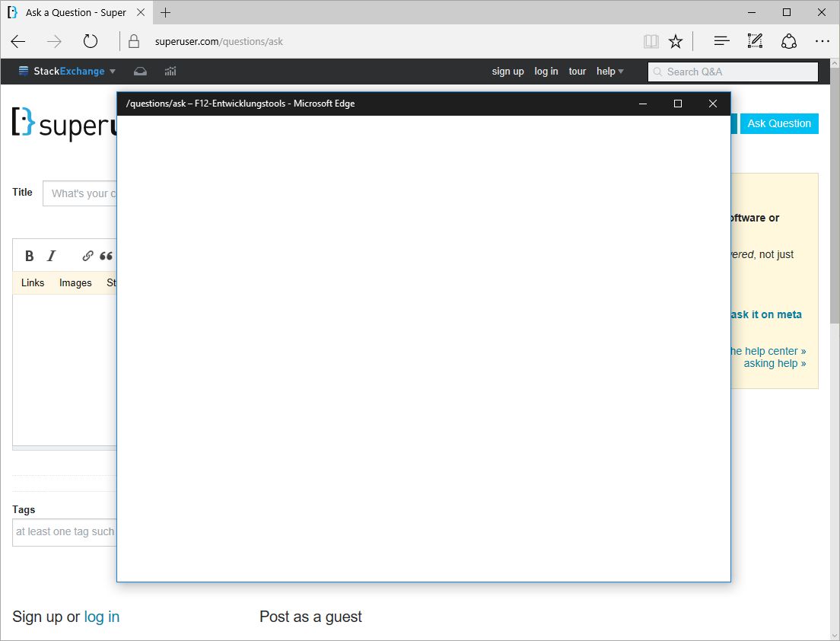The height and width of the screenshot is (641, 840).
Task: Click log in in top bar
Action: point(546,72)
